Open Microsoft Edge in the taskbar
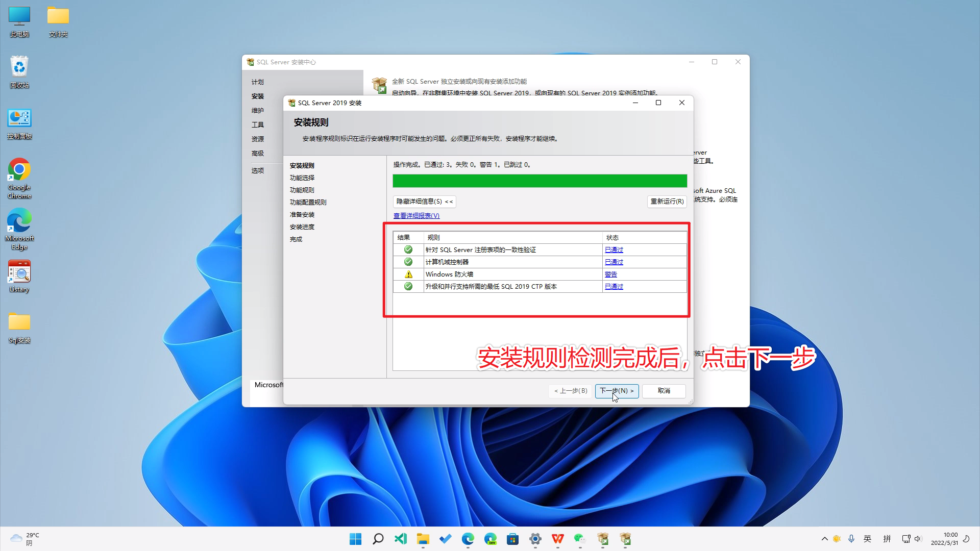This screenshot has height=551, width=980. pyautogui.click(x=468, y=539)
